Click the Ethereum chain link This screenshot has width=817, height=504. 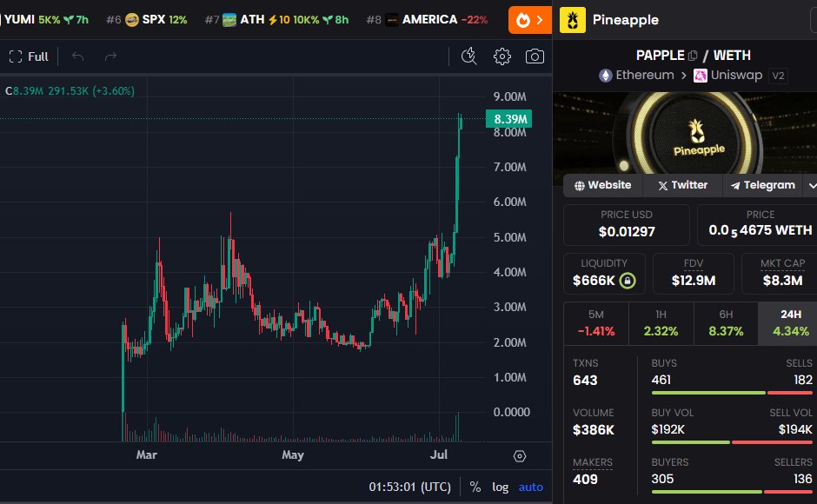645,76
